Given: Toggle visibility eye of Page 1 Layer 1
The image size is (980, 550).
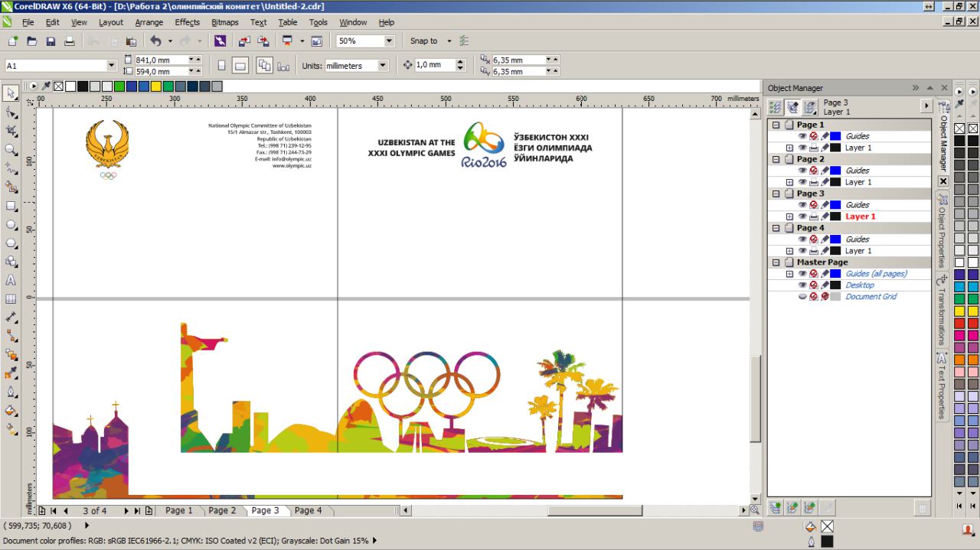Looking at the screenshot, I should [802, 148].
